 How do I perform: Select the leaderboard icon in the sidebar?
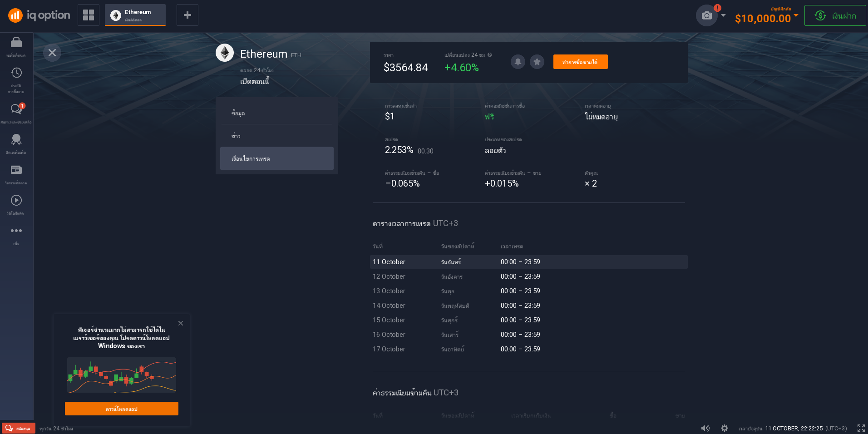coord(16,140)
